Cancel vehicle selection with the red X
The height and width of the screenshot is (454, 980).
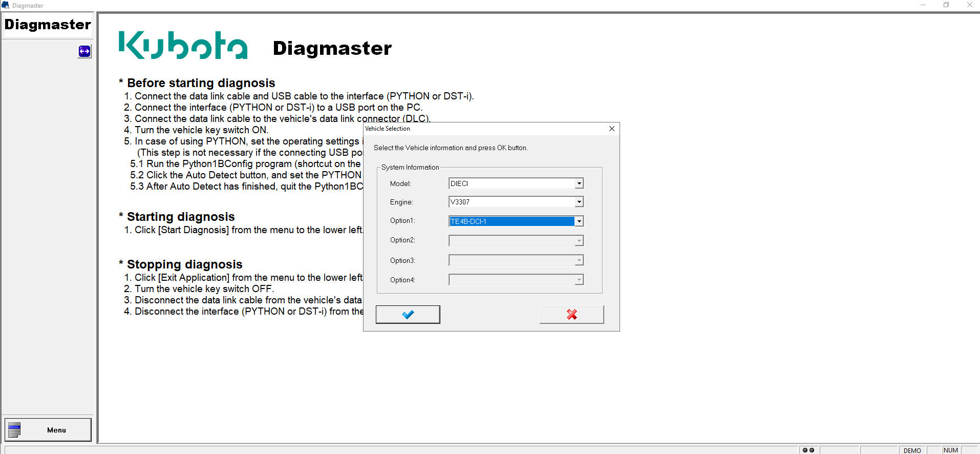pyautogui.click(x=571, y=315)
